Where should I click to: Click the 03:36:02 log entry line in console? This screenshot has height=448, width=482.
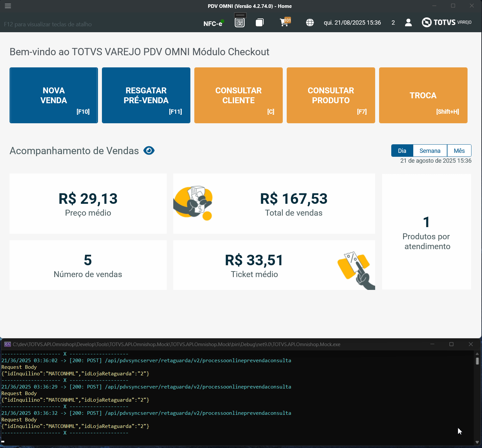tap(146, 361)
